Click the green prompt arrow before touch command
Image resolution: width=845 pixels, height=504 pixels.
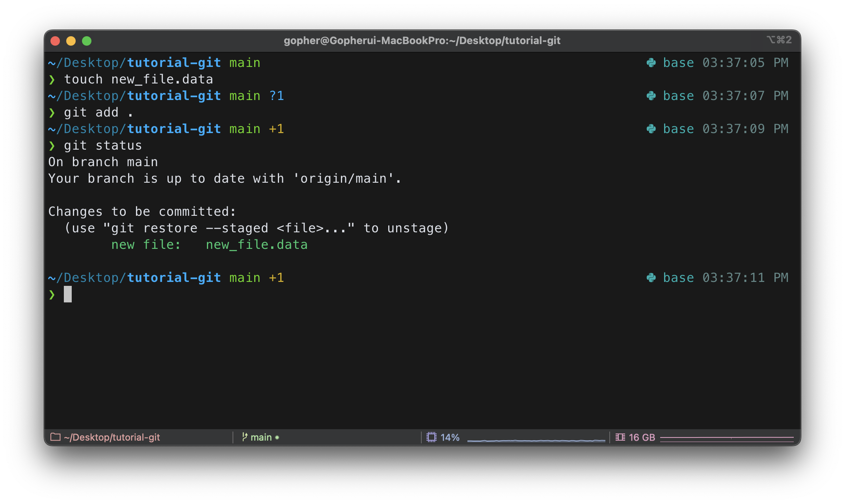click(x=52, y=80)
